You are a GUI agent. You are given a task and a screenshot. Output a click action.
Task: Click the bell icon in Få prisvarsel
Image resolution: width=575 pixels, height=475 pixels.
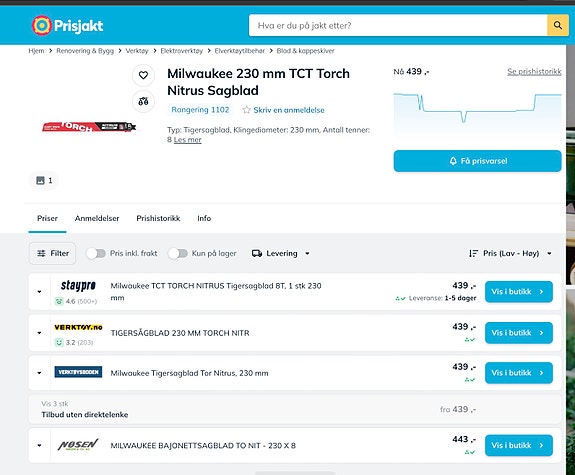coord(453,161)
